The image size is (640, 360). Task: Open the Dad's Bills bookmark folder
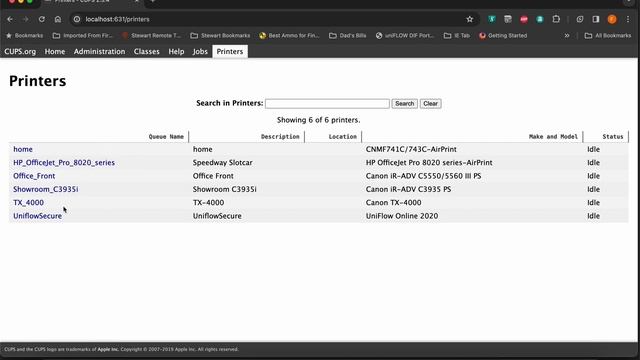348,36
